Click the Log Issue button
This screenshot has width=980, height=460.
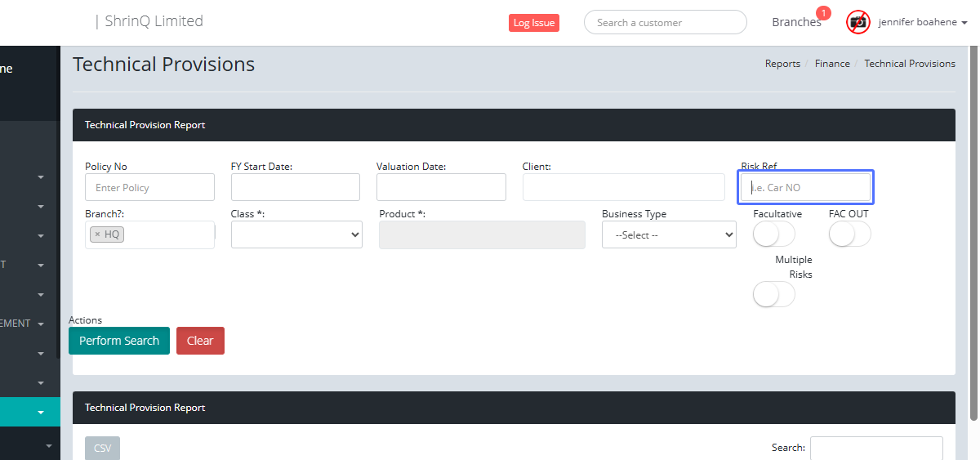pos(533,23)
